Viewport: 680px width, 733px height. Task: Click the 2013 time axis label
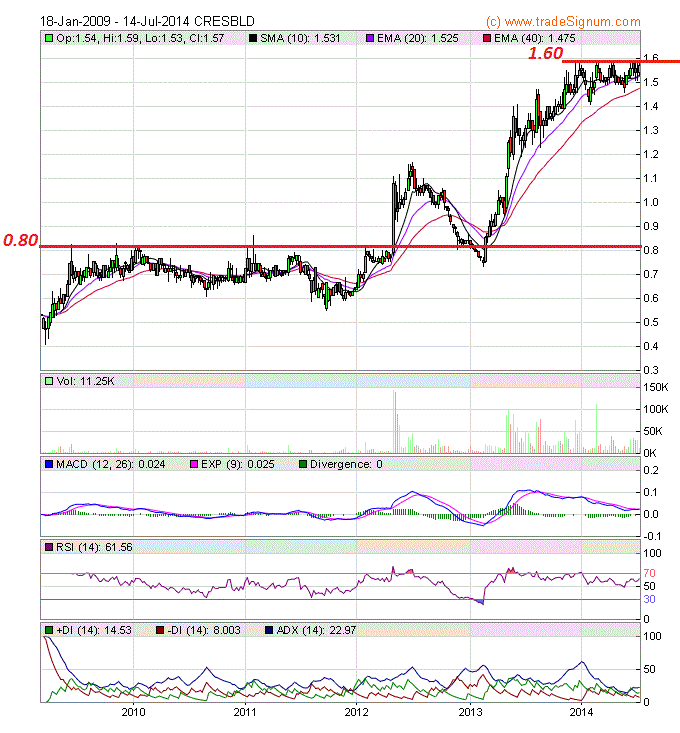[470, 712]
